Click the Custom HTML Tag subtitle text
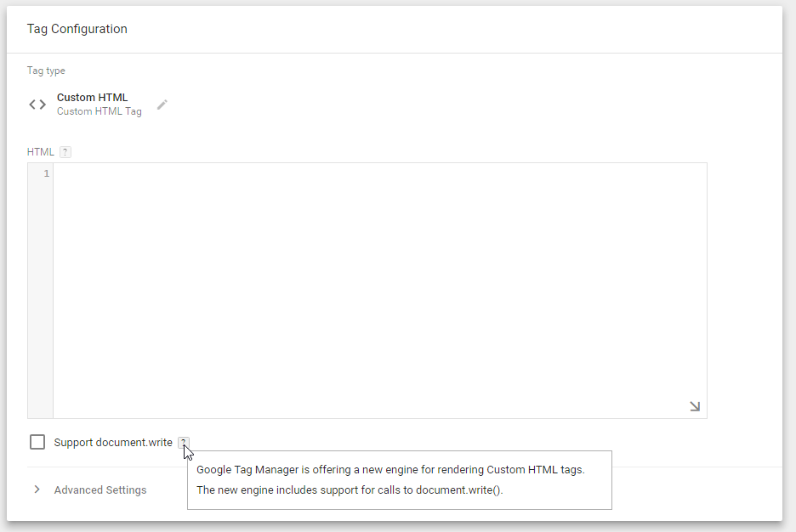This screenshot has width=796, height=532. pos(99,111)
